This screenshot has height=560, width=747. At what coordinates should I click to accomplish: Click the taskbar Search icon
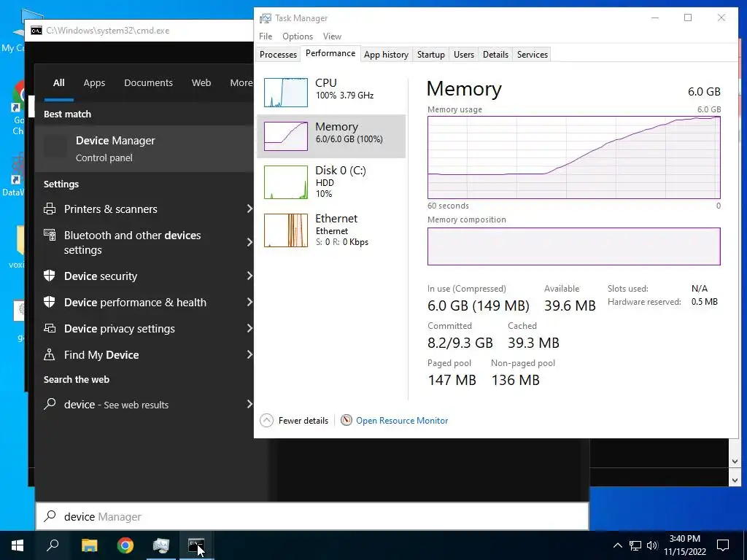click(53, 545)
